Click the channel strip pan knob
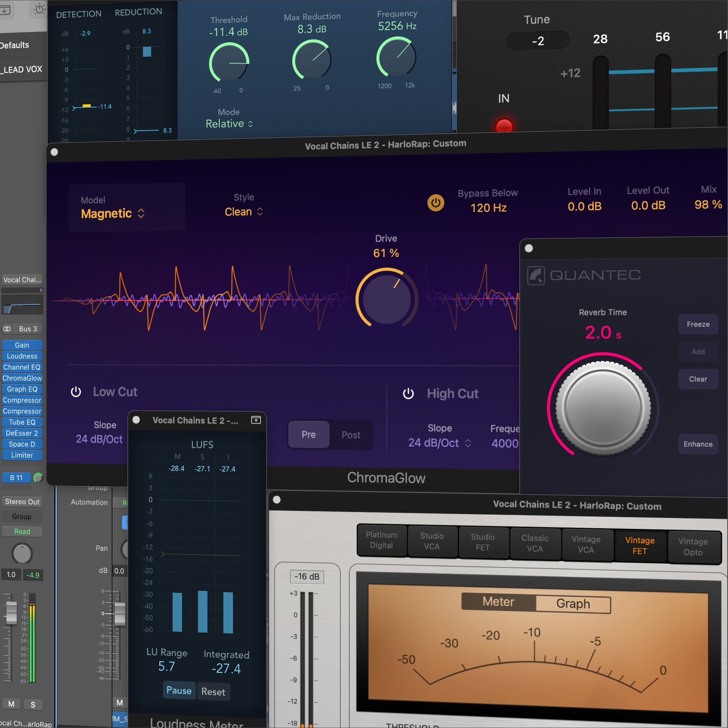This screenshot has height=728, width=728. click(22, 553)
